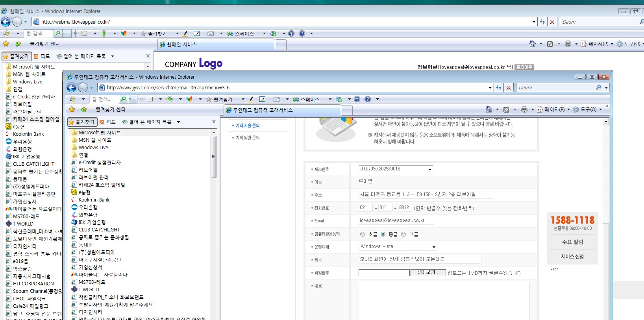
Task: Select 즐겨찾기 tab in front favorites panel
Action: [81, 122]
